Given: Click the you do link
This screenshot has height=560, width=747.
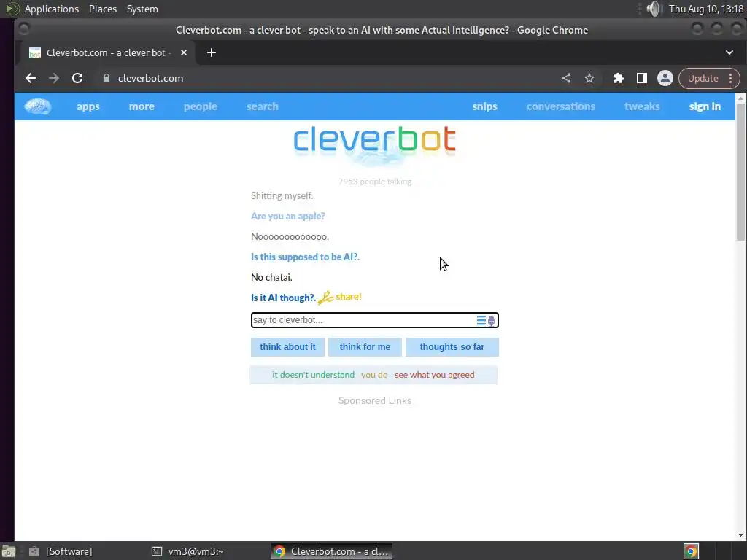Looking at the screenshot, I should click(x=374, y=375).
